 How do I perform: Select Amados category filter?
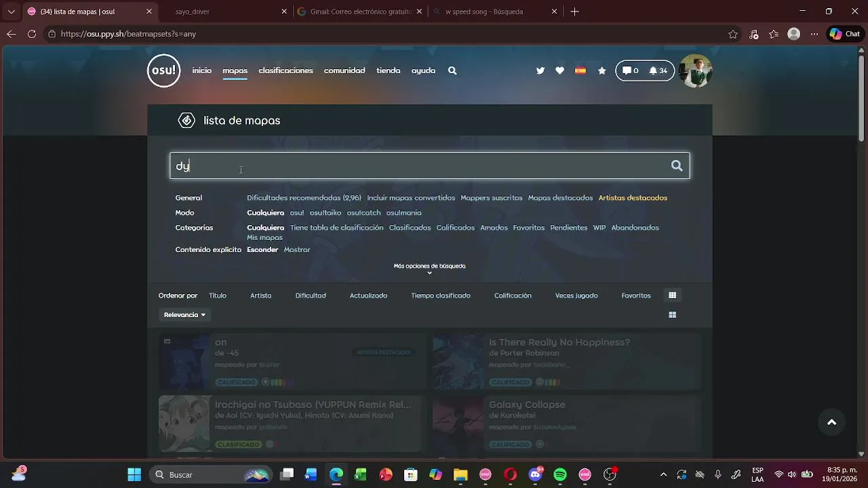[x=494, y=228]
